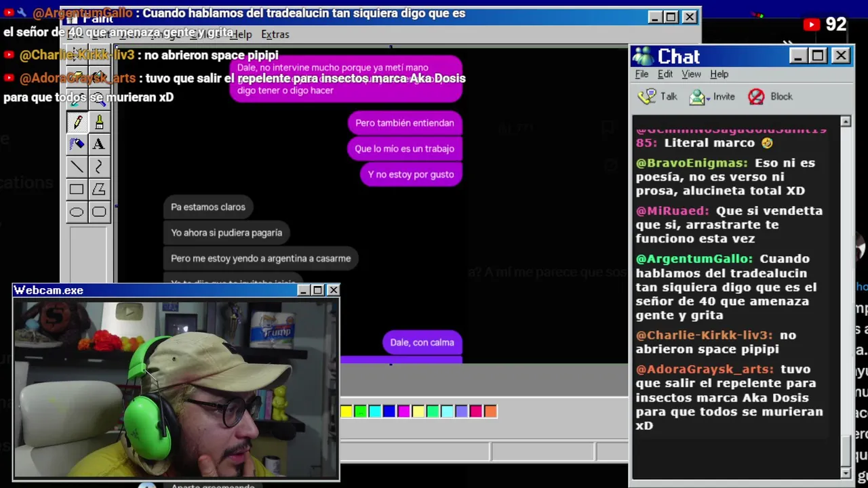Click the Paint tool options box

point(88,254)
